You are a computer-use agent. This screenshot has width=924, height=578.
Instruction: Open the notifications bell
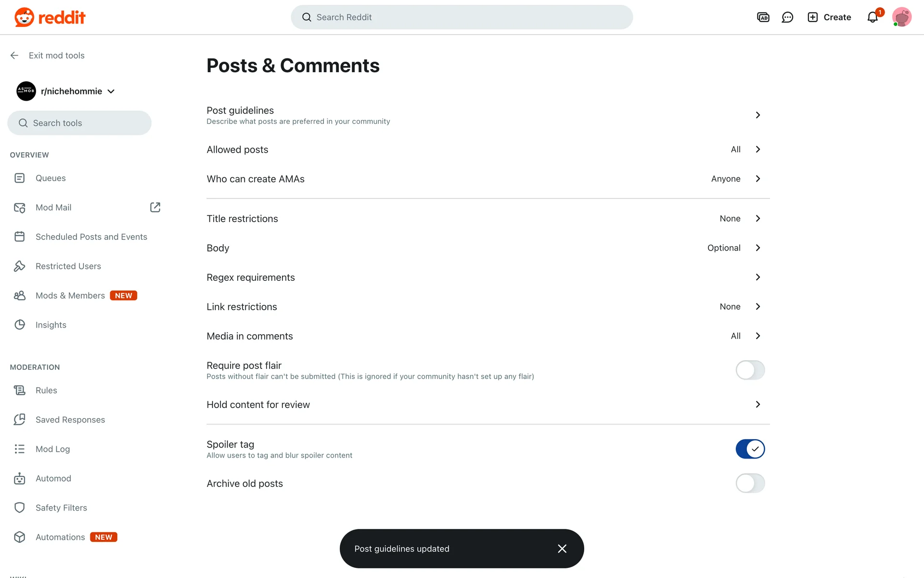[873, 17]
